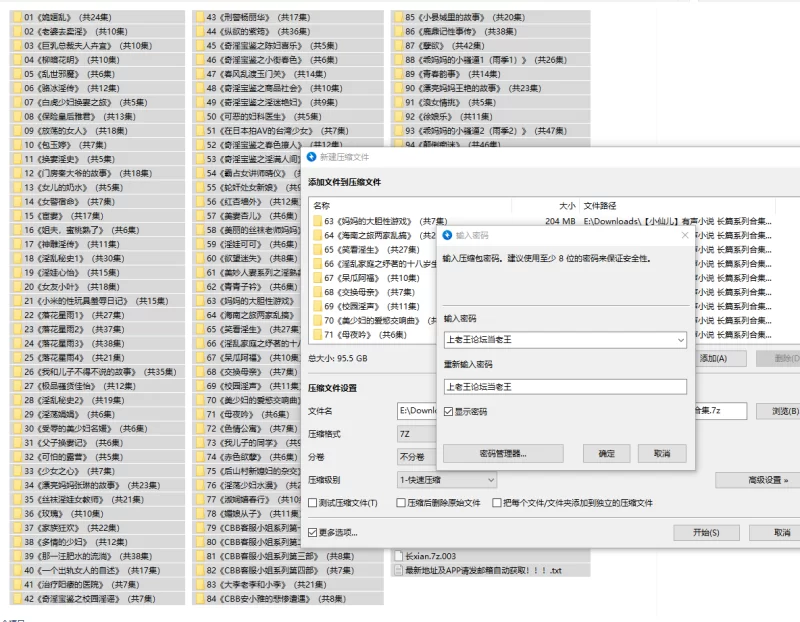The width and height of the screenshot is (800, 622).
Task: Click folder icon for 36《玫瑰》
Action: [x=17, y=513]
